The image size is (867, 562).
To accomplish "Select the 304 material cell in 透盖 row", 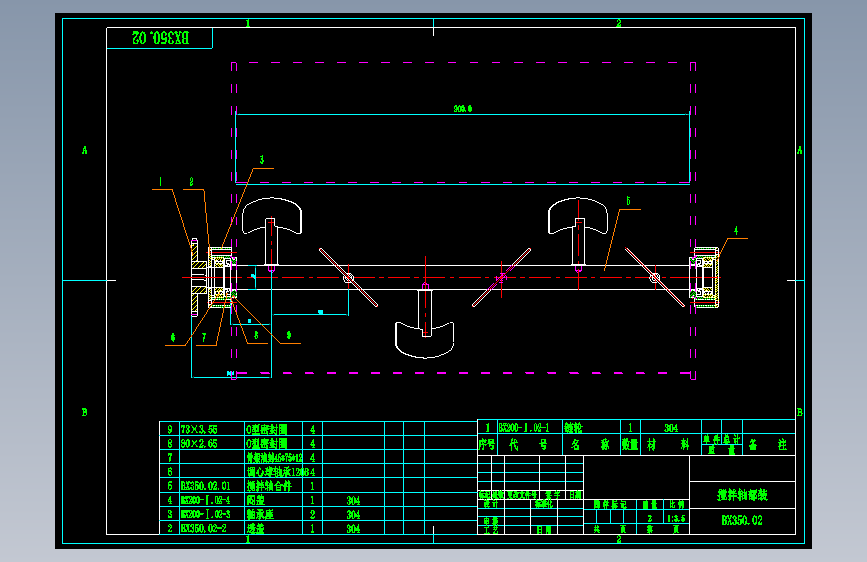I will point(353,529).
